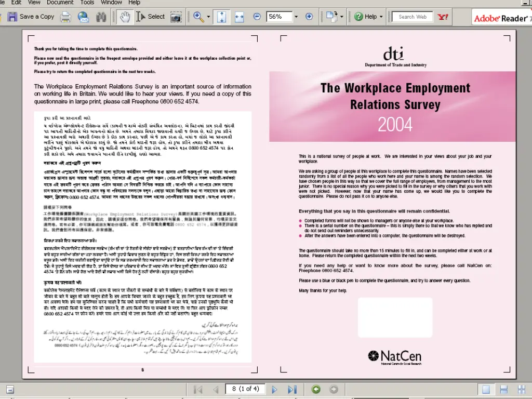This screenshot has width=532, height=399.
Task: Open the Window menu
Action: [111, 3]
